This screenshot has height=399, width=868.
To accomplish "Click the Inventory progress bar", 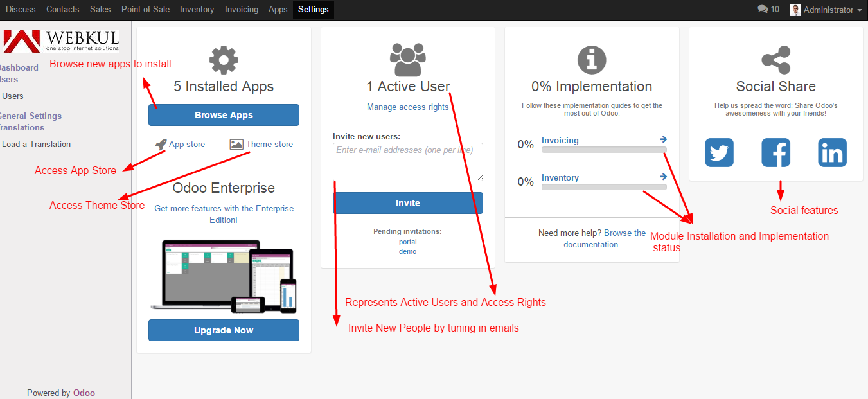I will coord(604,187).
